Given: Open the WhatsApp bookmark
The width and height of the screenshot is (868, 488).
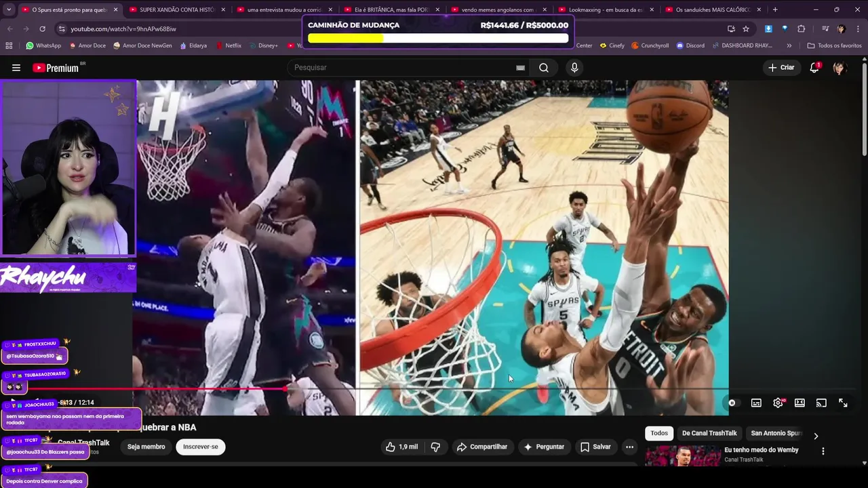Looking at the screenshot, I should 43,45.
